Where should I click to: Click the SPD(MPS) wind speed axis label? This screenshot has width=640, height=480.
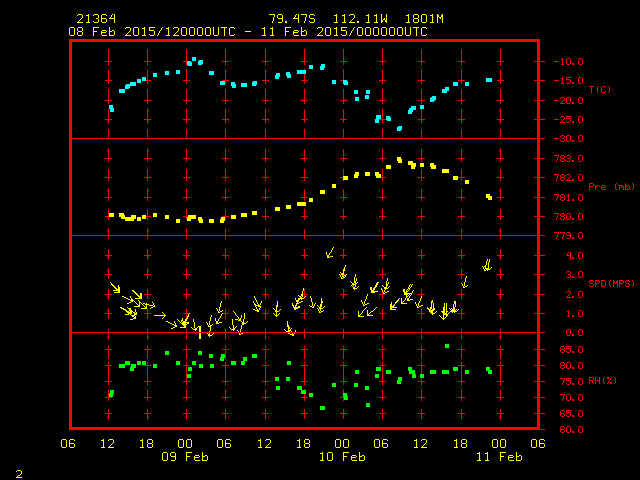[611, 283]
